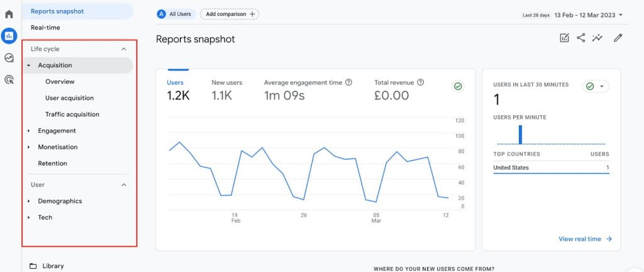Click the users-per-minute bar

point(520,134)
